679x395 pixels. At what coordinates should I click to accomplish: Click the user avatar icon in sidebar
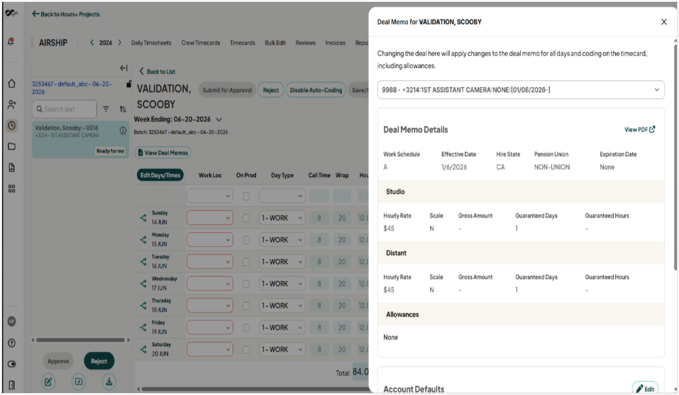click(12, 321)
